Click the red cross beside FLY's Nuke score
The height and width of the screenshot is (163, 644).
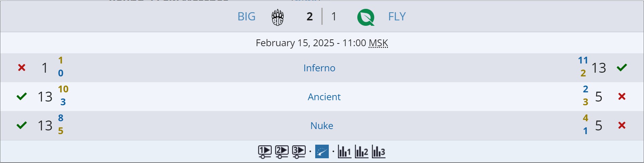click(622, 126)
